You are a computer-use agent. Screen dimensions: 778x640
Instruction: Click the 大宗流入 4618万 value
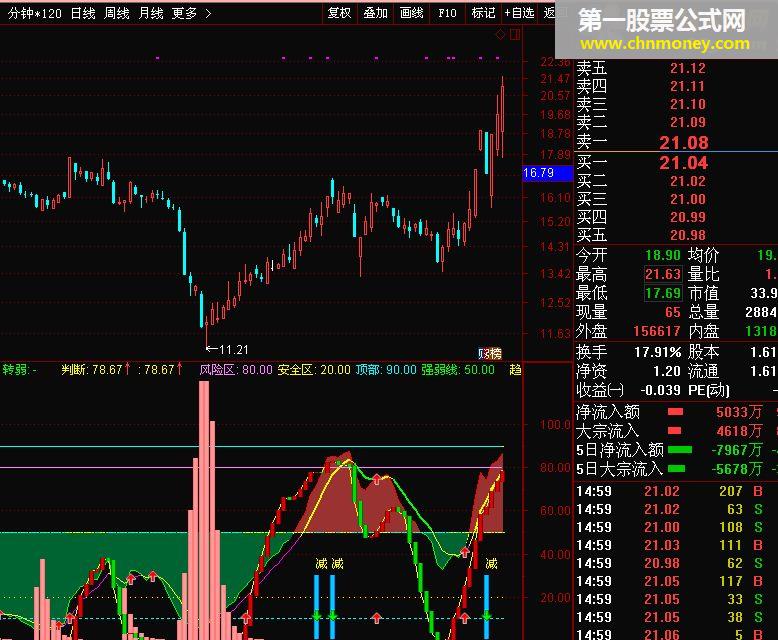tap(739, 431)
